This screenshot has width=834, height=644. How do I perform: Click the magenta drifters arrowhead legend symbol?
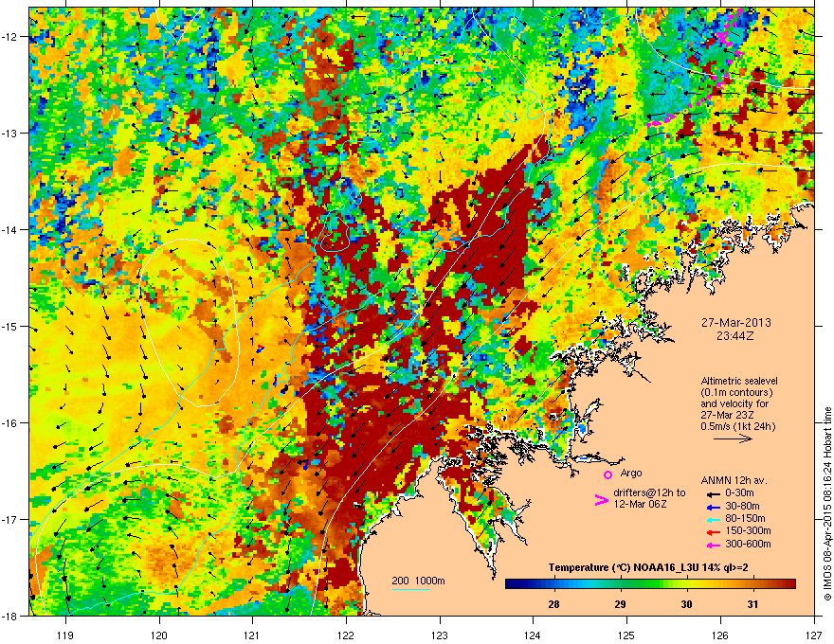click(601, 500)
